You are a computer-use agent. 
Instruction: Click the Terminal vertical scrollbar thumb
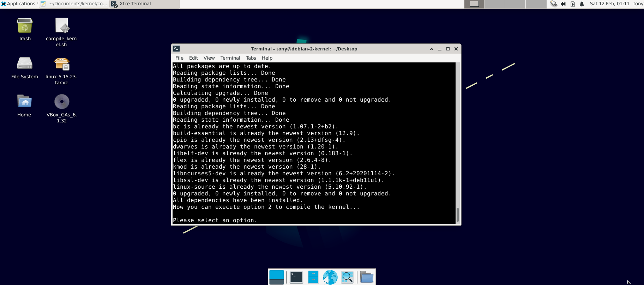[x=458, y=215]
